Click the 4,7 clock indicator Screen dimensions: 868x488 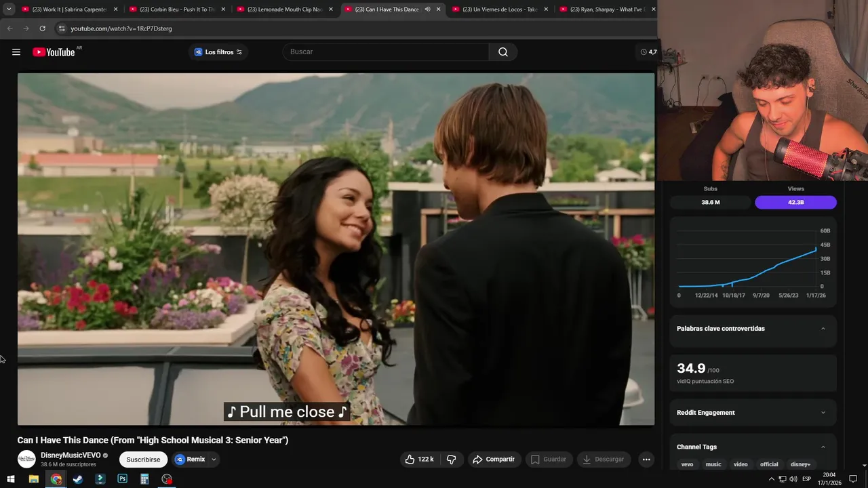tap(649, 52)
